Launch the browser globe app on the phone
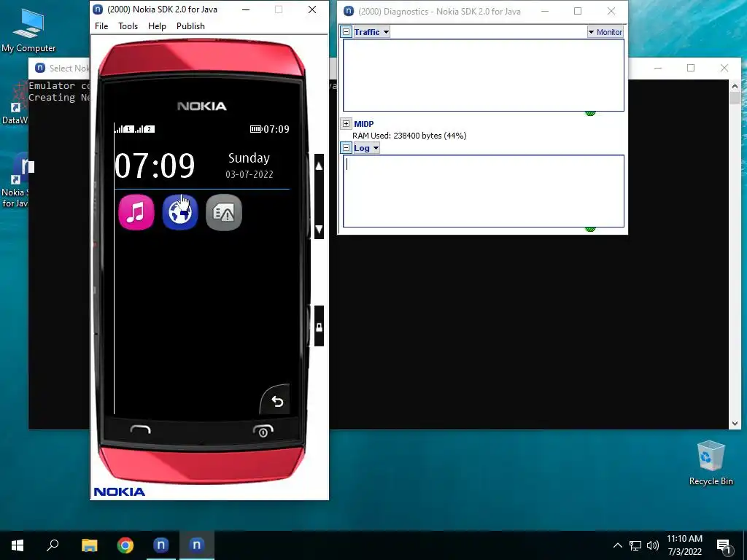This screenshot has width=747, height=560. (x=180, y=212)
